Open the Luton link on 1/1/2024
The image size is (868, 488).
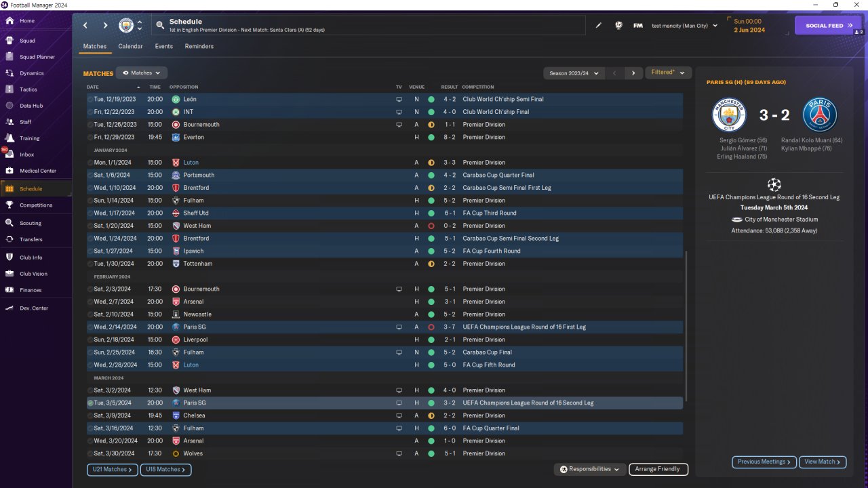(191, 163)
